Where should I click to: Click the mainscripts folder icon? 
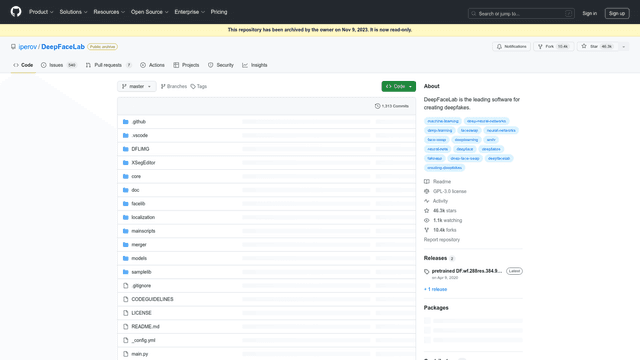(126, 231)
